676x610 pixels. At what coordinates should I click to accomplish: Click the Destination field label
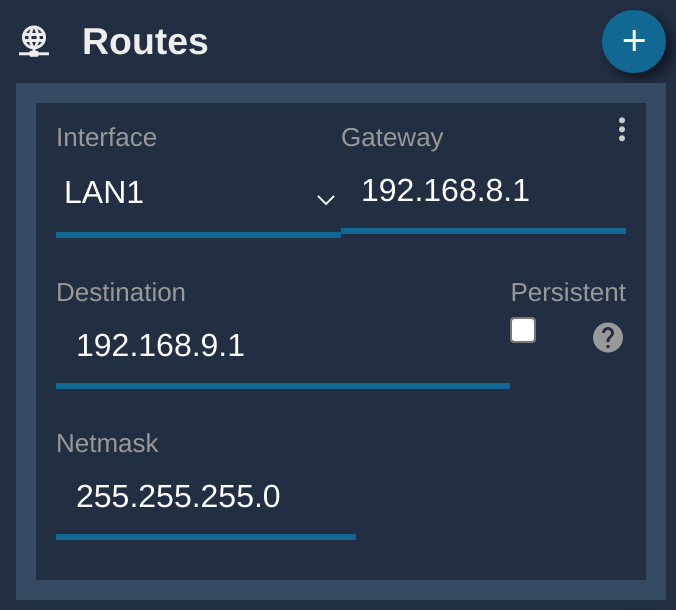[121, 292]
